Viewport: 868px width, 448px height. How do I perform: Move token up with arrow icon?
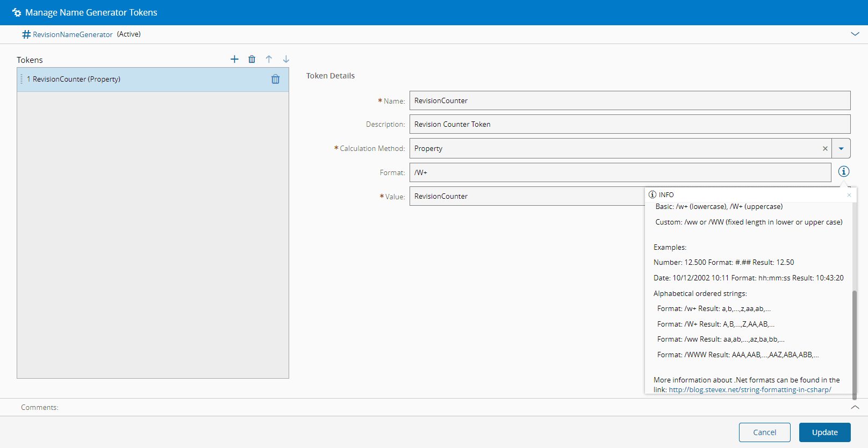pos(269,59)
